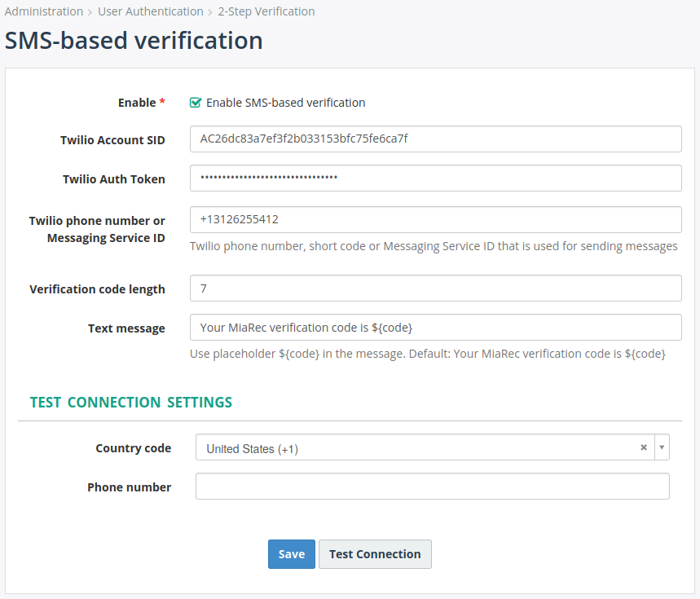The height and width of the screenshot is (599, 700).
Task: Focus the Twilio Account SID field
Action: click(x=436, y=139)
